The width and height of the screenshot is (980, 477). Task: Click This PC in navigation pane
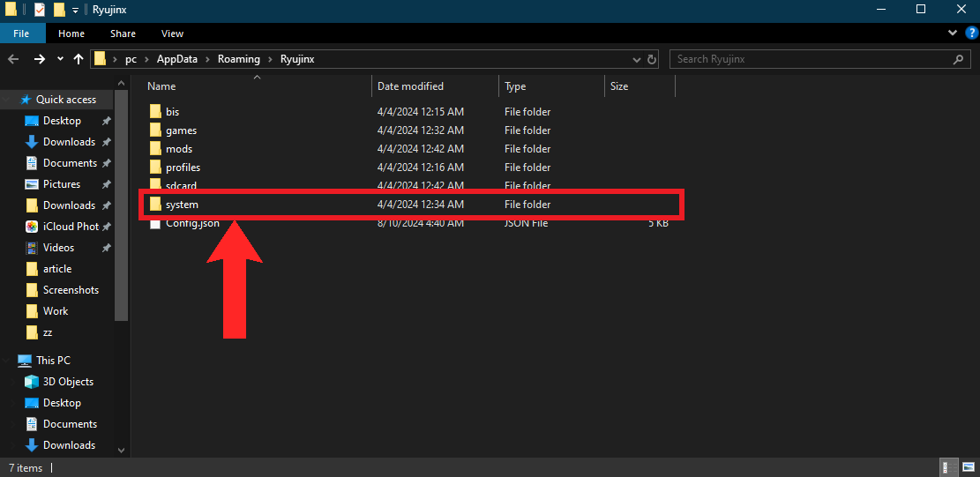(x=53, y=361)
